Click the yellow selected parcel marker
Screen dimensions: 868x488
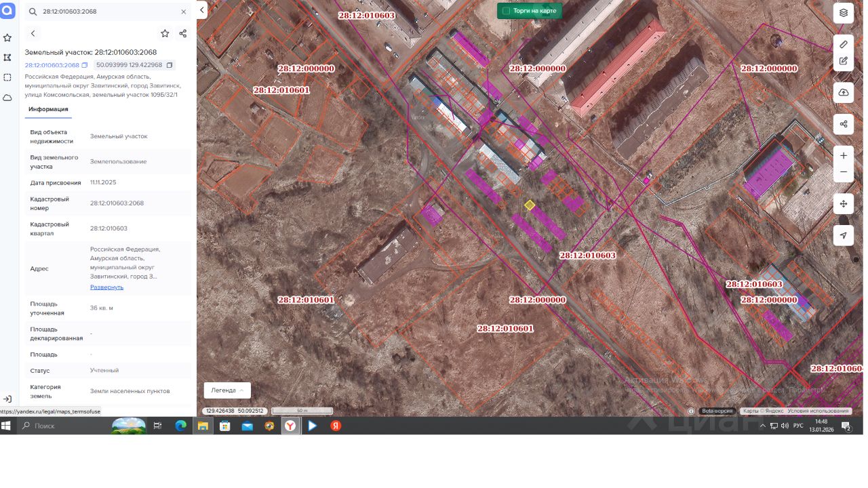(x=530, y=205)
